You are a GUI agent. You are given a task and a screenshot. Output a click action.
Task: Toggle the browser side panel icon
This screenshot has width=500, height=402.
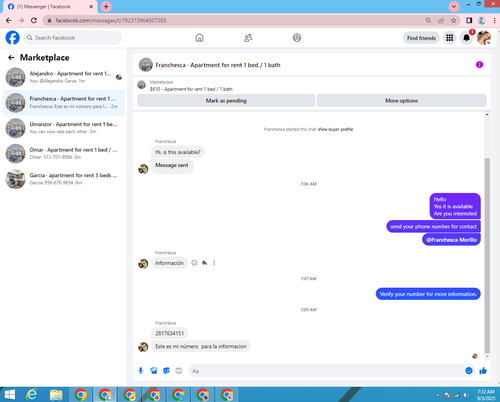click(x=469, y=21)
